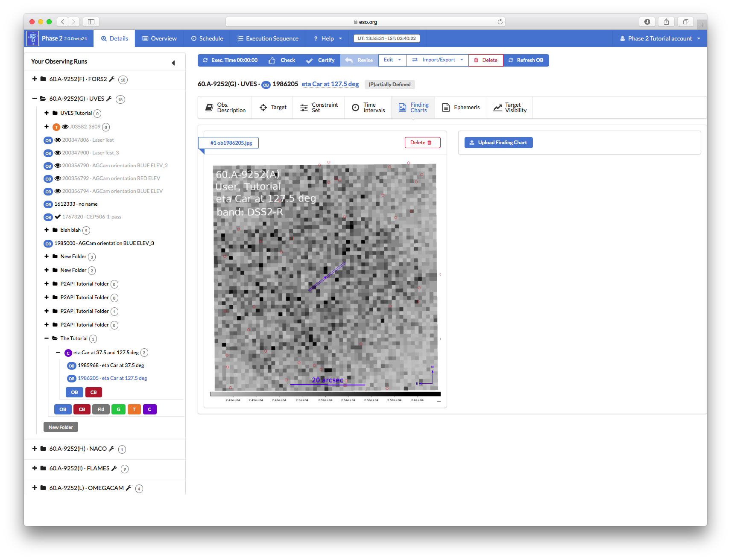Viewport: 731px width, 560px height.
Task: Expand the blah blah folder
Action: point(47,230)
